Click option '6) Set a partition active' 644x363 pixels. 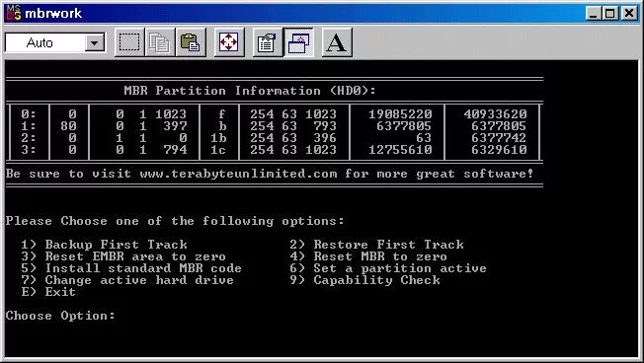pos(388,268)
